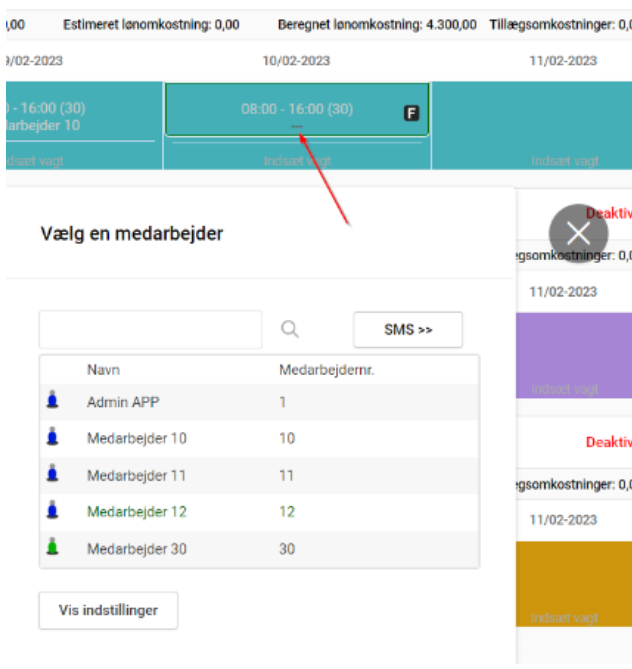Click person icon next to Medarbejder 10
The width and height of the screenshot is (632, 669).
coord(52,438)
